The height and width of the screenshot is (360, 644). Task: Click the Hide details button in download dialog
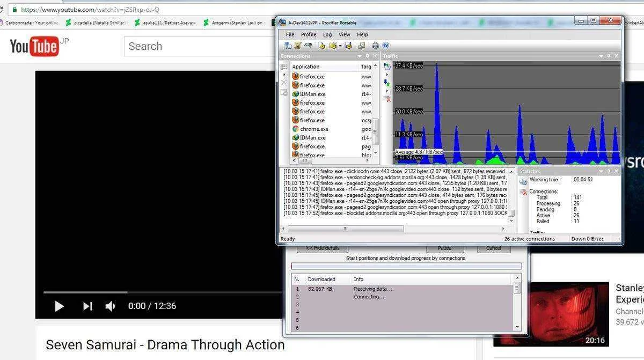coord(323,248)
